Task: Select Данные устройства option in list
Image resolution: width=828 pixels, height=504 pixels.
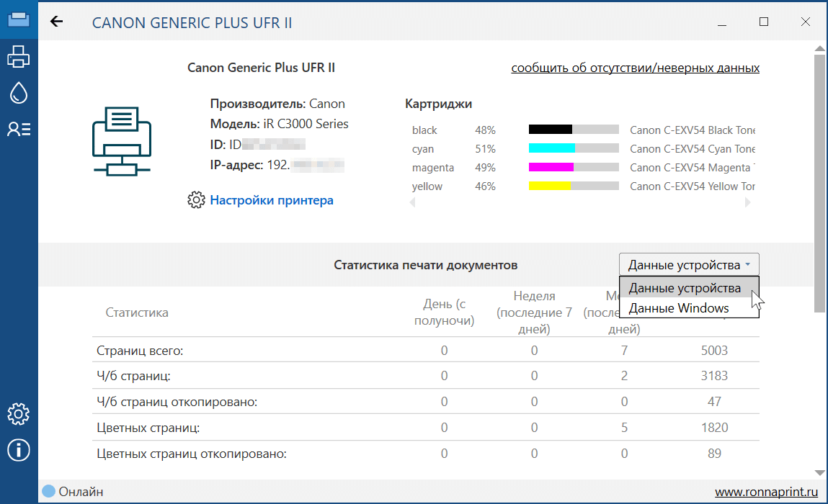Action: pos(689,288)
